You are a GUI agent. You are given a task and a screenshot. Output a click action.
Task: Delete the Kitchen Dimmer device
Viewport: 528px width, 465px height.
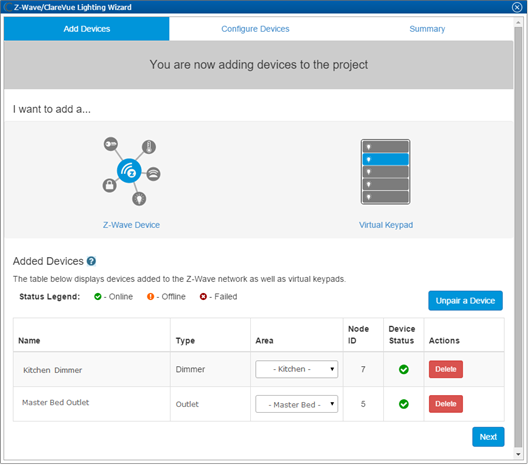[446, 369]
